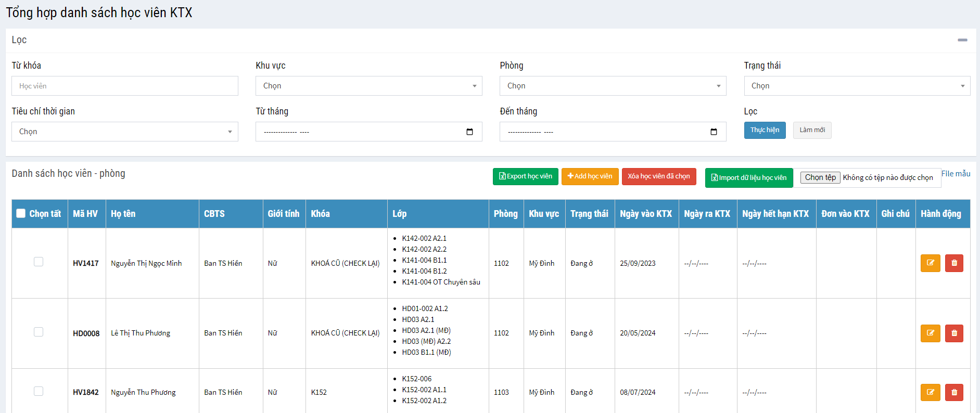
Task: Select checkbox for Lê Thị Thu Phương
Action: coord(39,332)
